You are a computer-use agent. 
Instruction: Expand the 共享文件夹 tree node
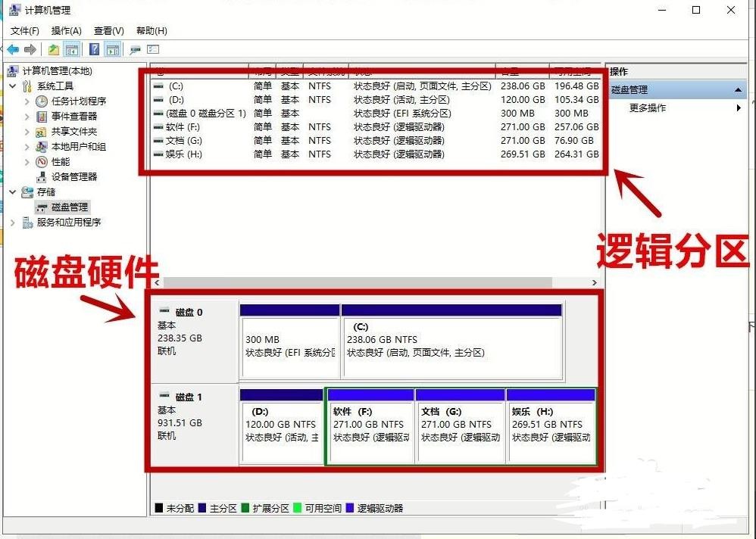(x=27, y=132)
